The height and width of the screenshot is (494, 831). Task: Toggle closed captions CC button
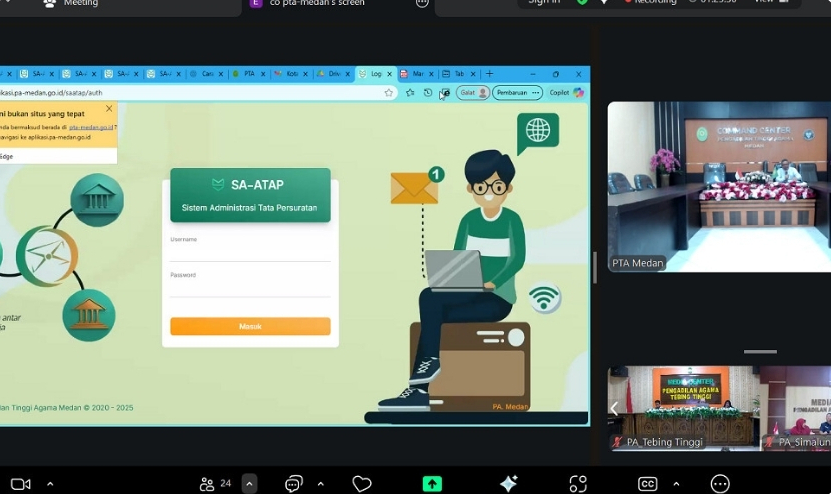[x=648, y=483]
